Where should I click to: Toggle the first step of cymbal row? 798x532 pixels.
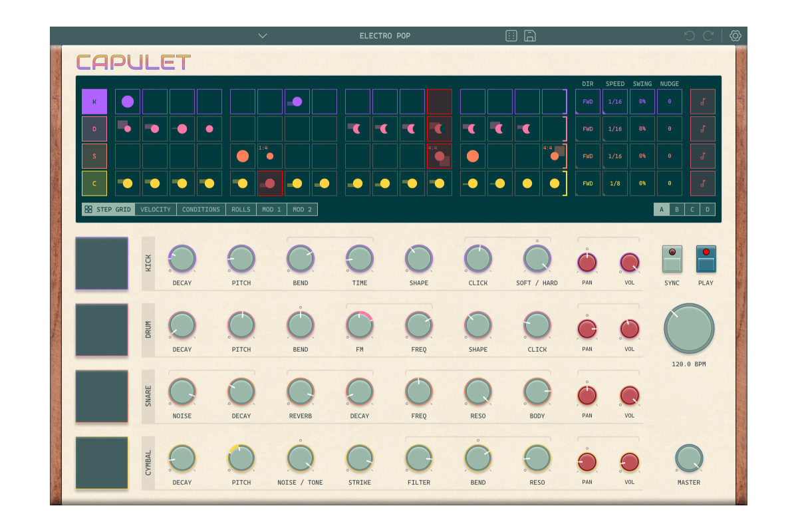[x=128, y=184]
